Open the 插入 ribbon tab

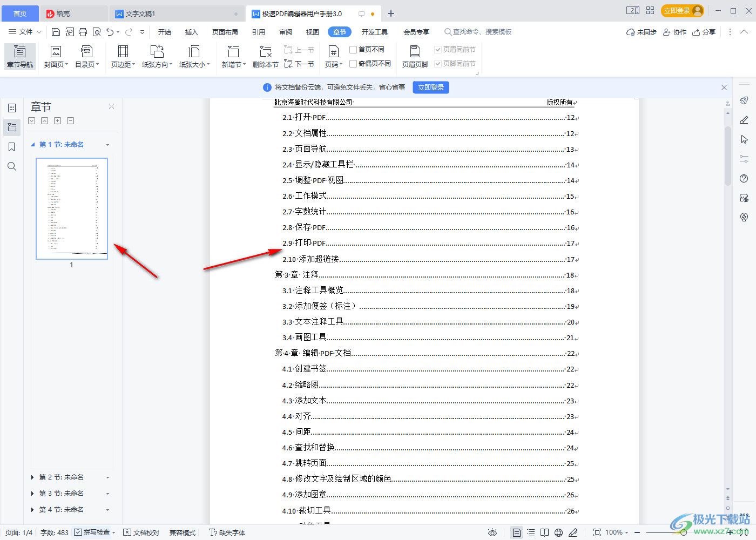point(192,32)
